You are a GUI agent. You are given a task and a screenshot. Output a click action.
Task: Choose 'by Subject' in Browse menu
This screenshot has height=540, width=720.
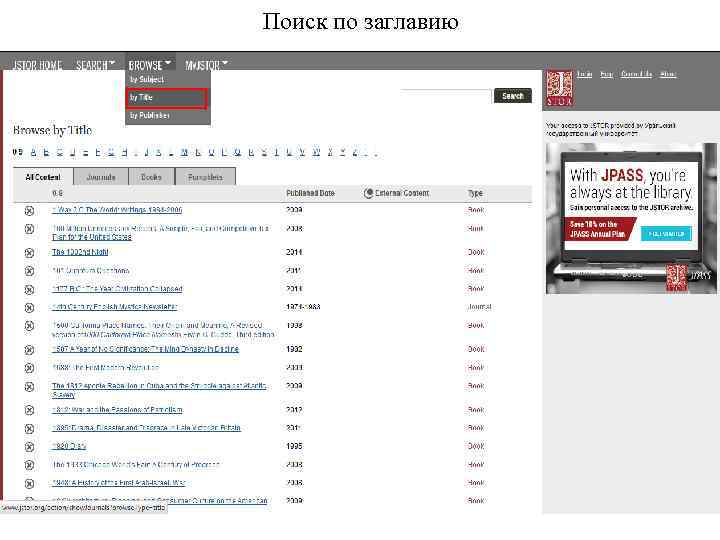147,79
